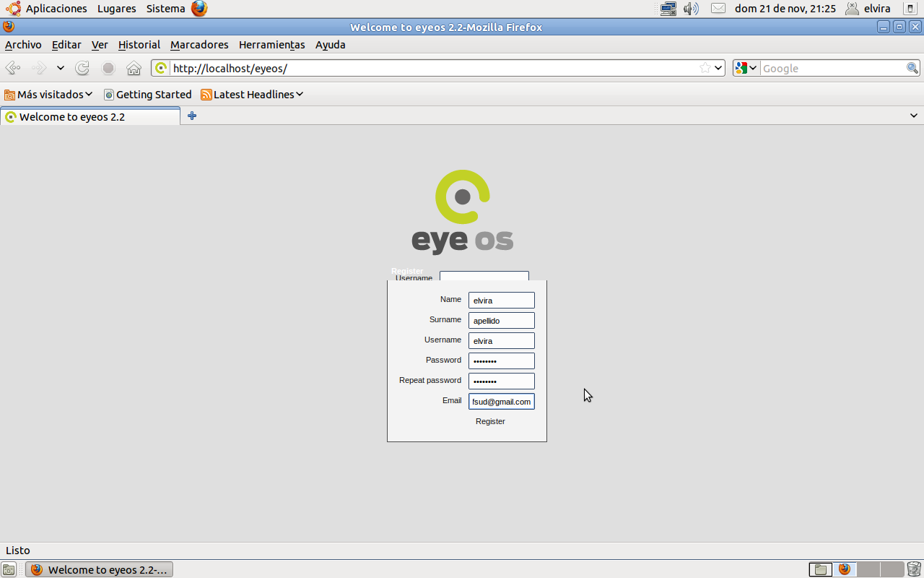Open the Lugares menu
This screenshot has height=578, width=924.
click(117, 9)
